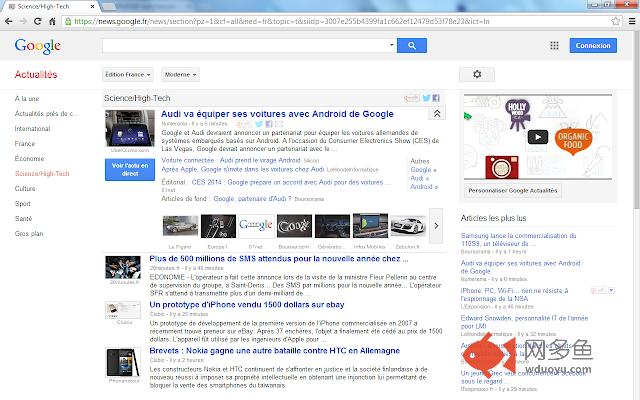Show more thumbnails with the right arrow
This screenshot has height=400, width=640.
[436, 225]
